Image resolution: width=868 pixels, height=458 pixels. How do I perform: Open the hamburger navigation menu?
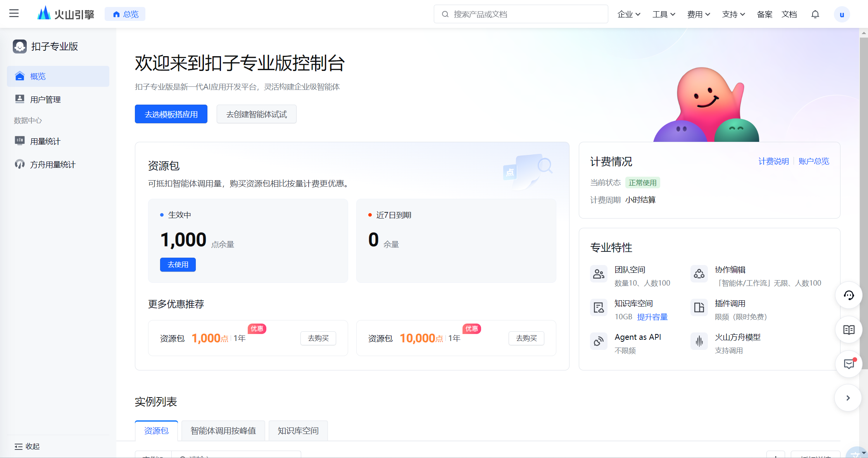[x=14, y=14]
